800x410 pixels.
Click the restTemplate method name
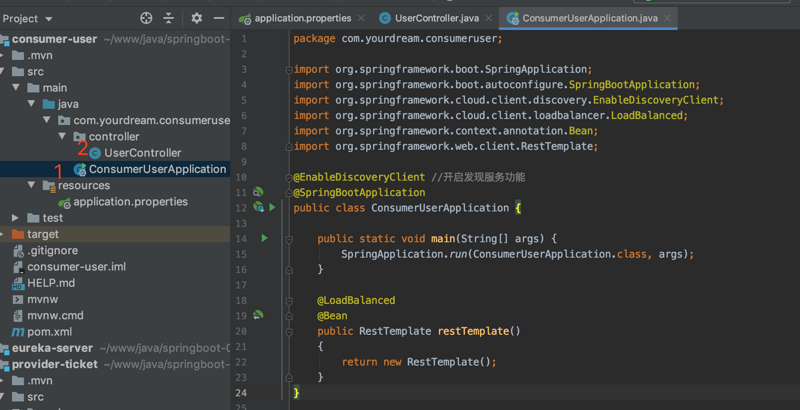(473, 331)
